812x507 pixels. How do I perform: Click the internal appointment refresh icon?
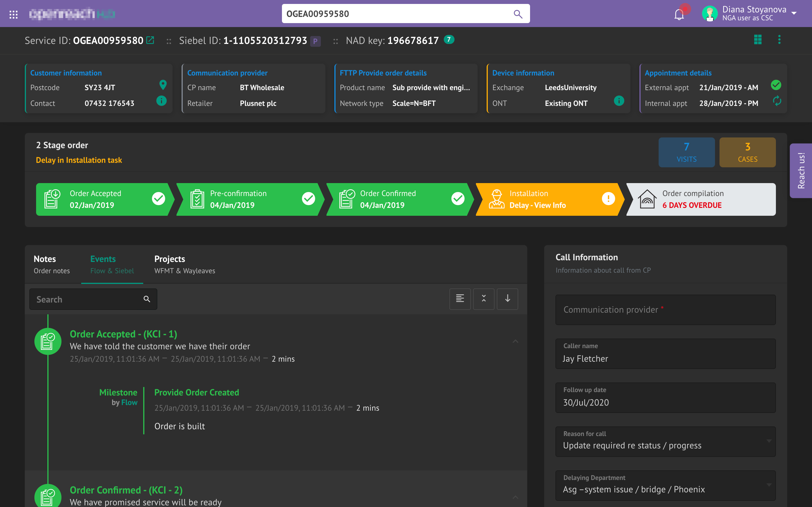(x=777, y=101)
